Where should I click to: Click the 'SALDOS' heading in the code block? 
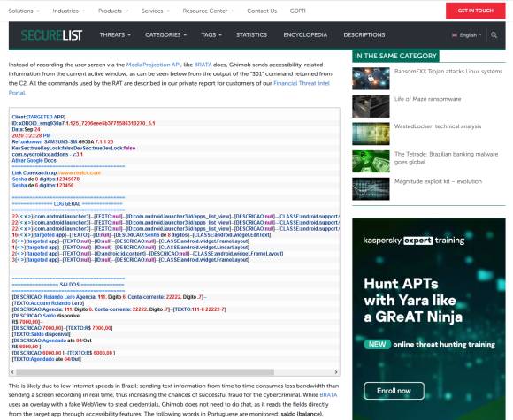[69, 285]
